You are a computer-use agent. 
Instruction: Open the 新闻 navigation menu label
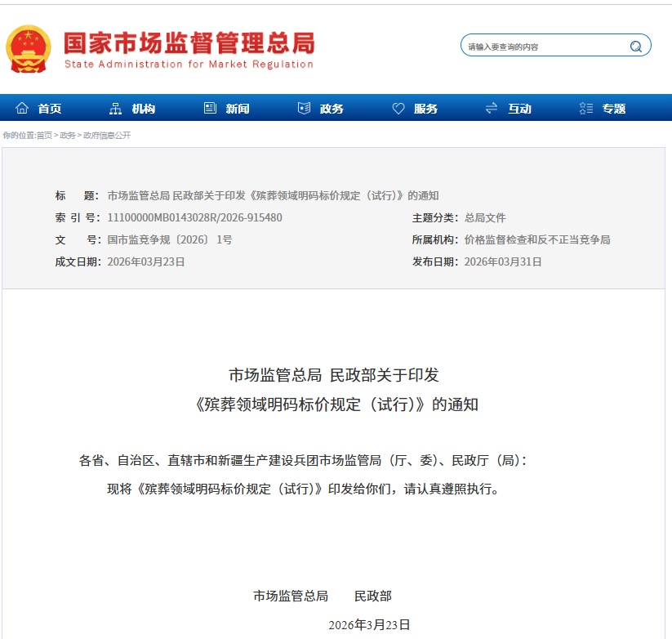click(238, 109)
